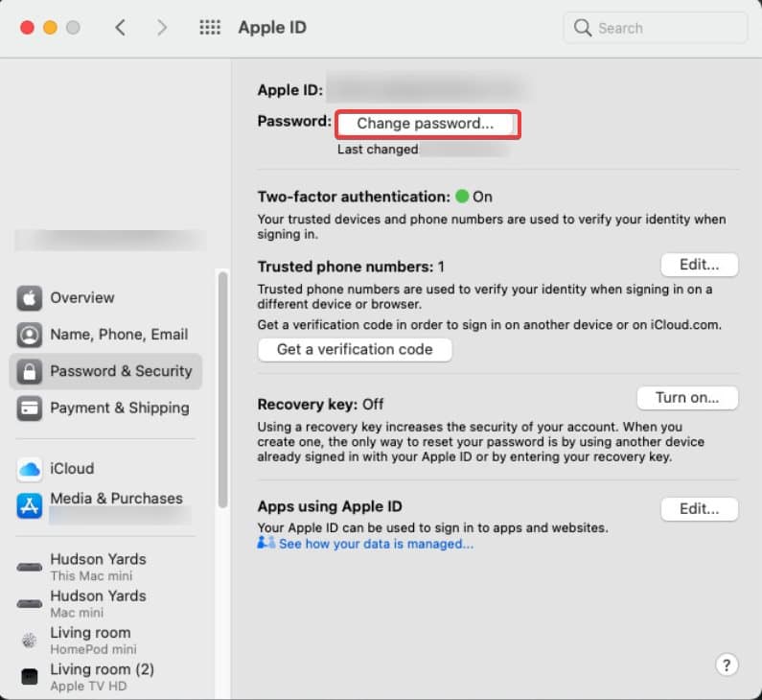Viewport: 762px width, 700px height.
Task: Turn on the Recovery key
Action: pyautogui.click(x=687, y=398)
